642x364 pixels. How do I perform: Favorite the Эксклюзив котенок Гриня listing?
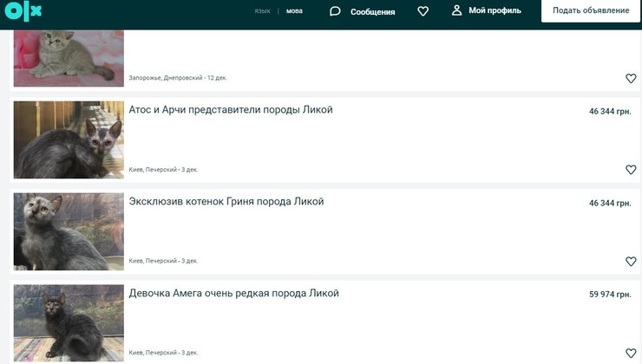631,261
